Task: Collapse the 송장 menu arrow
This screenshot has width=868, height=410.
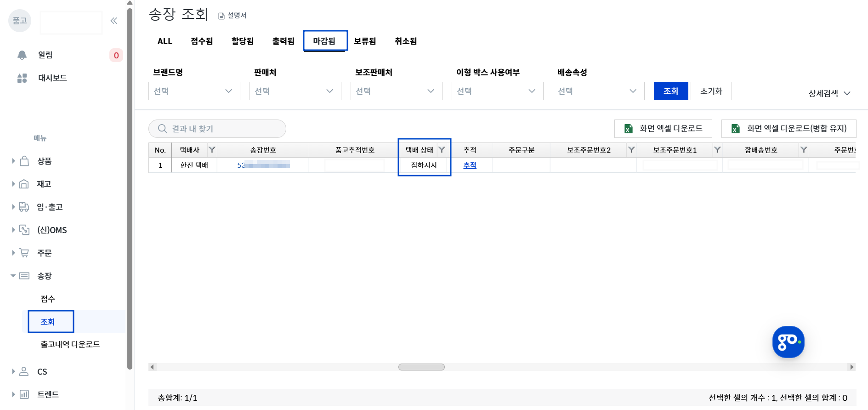Action: tap(13, 276)
